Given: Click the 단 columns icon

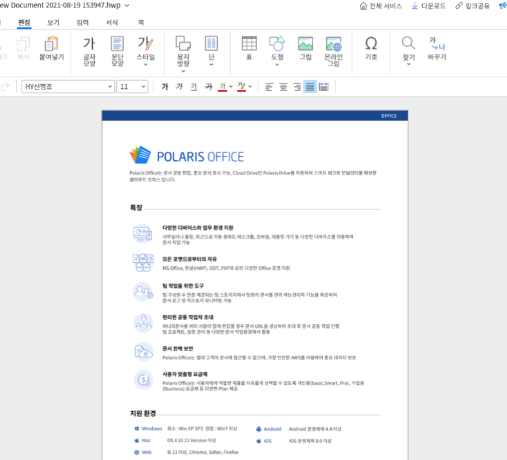Looking at the screenshot, I should (x=211, y=48).
